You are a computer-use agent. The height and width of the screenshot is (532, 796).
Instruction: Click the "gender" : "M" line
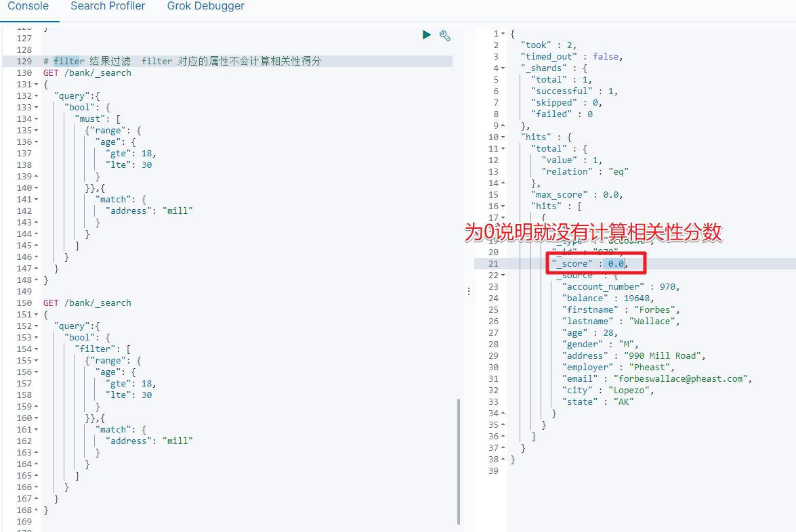pos(600,345)
